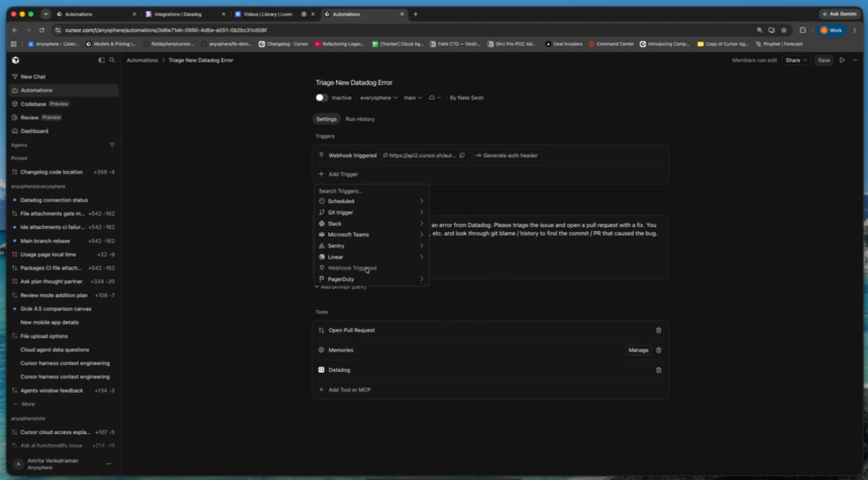868x480 pixels.
Task: Collapse the sidebar with the panel icon
Action: pyautogui.click(x=102, y=60)
